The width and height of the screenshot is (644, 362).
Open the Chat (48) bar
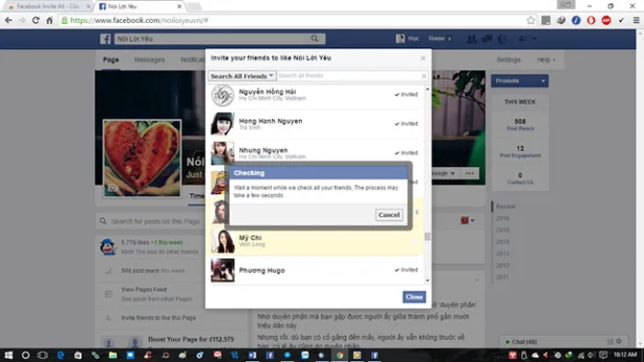pyautogui.click(x=562, y=342)
